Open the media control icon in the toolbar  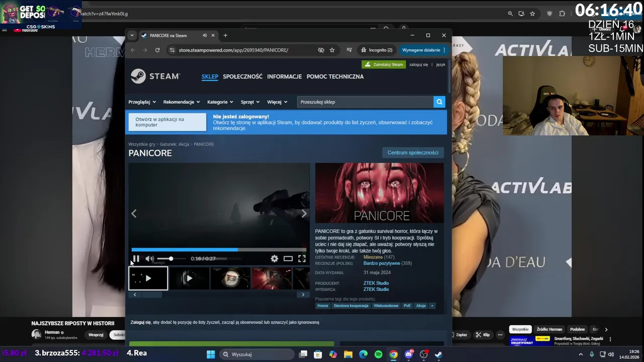tap(349, 50)
